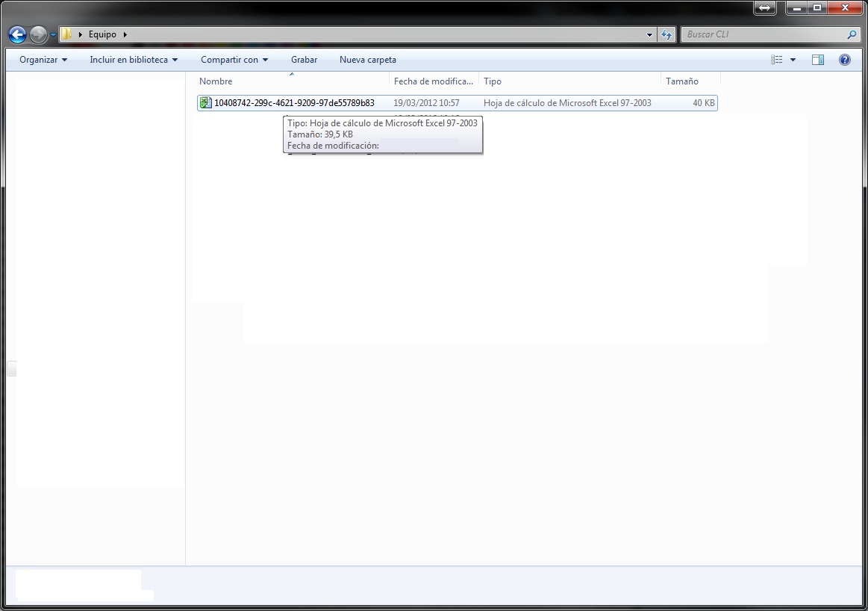Image resolution: width=868 pixels, height=611 pixels.
Task: Click the magnifier search icon
Action: click(x=852, y=34)
